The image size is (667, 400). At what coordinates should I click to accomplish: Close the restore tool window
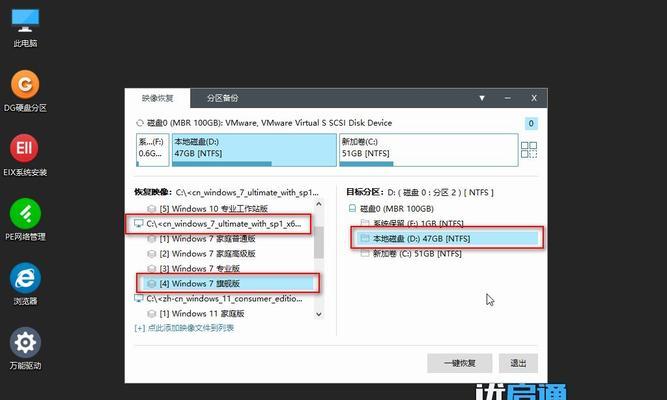[x=534, y=98]
